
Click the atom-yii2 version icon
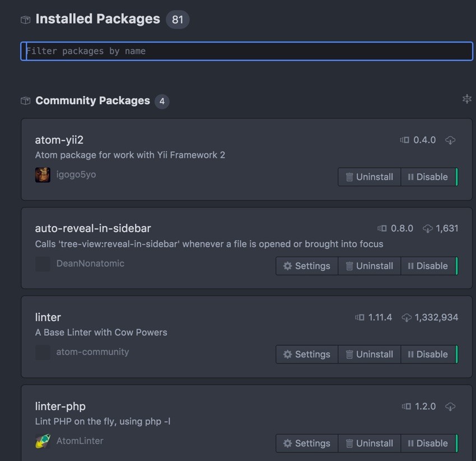(x=404, y=140)
